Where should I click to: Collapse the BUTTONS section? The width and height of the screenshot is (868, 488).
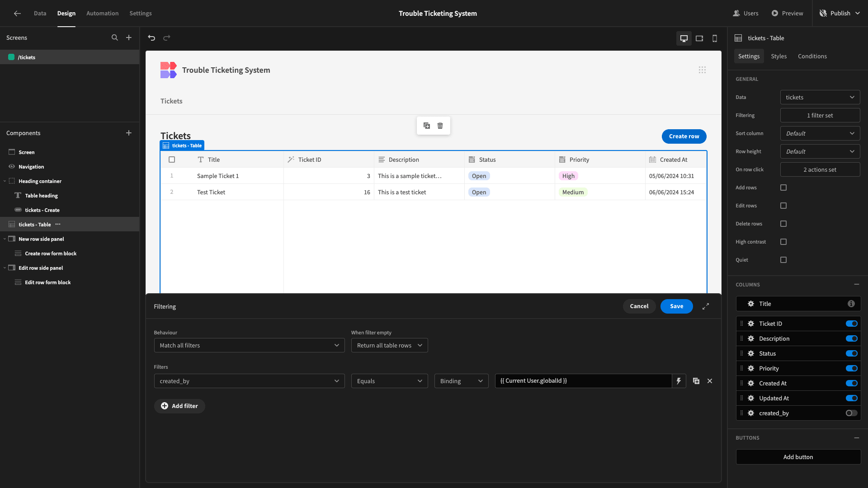[x=857, y=438]
